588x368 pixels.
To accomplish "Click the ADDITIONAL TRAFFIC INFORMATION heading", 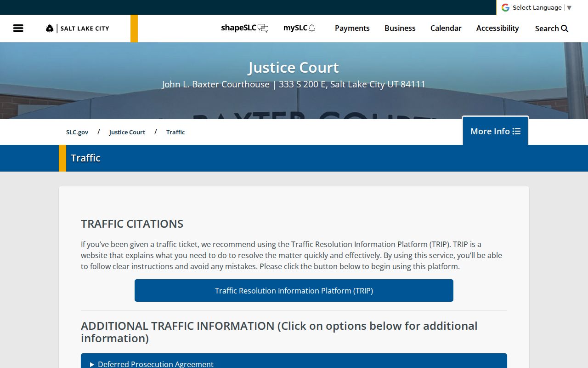I will [279, 332].
